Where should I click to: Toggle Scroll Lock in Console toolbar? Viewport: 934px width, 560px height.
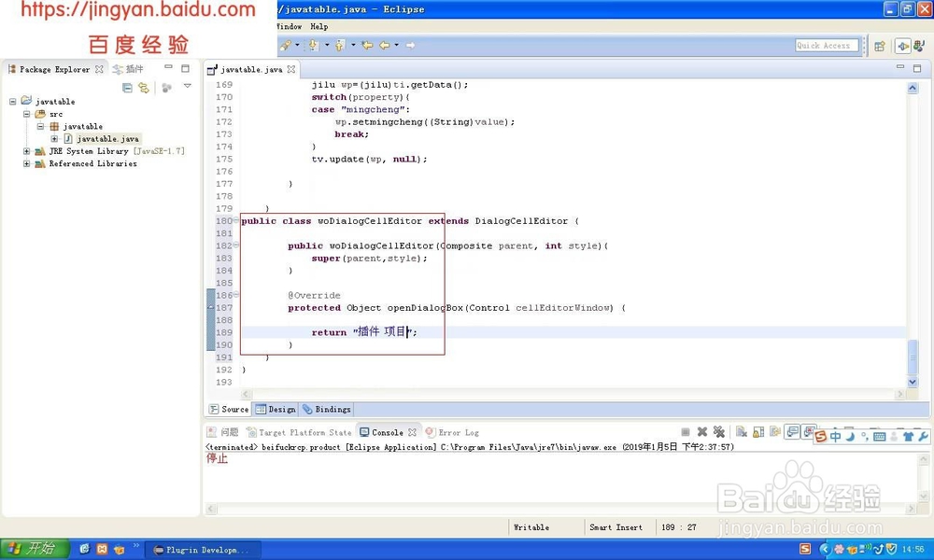tap(758, 432)
